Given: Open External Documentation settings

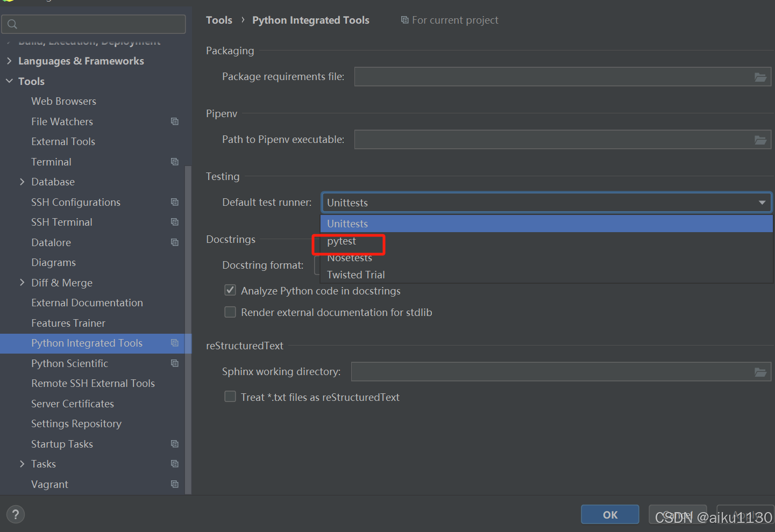Looking at the screenshot, I should (x=87, y=303).
